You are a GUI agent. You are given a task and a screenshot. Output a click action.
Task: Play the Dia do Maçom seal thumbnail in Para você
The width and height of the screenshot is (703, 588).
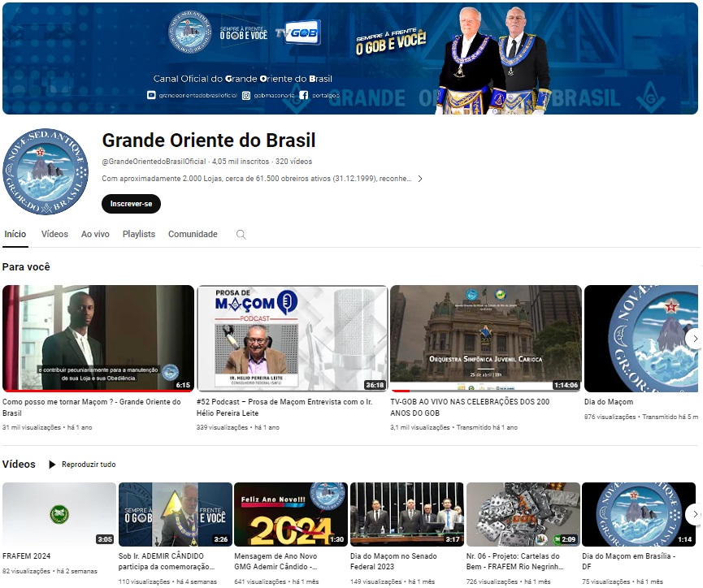coord(641,339)
